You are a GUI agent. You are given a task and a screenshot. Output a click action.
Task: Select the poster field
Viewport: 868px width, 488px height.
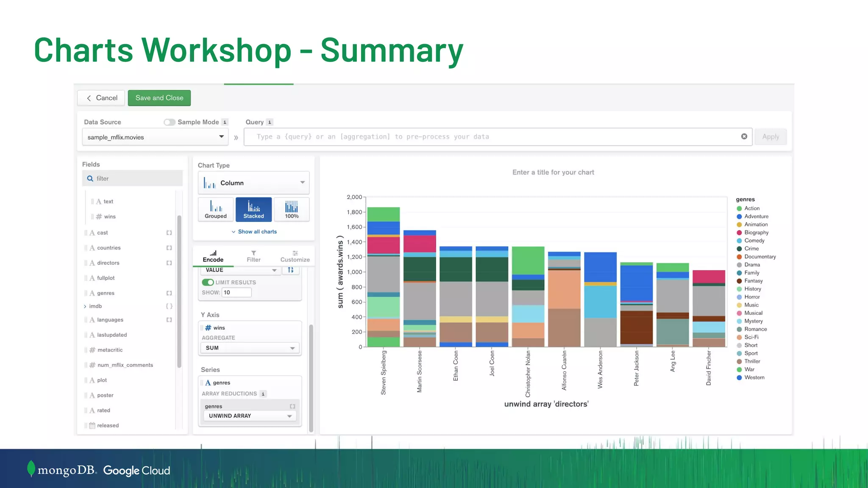[x=105, y=395]
